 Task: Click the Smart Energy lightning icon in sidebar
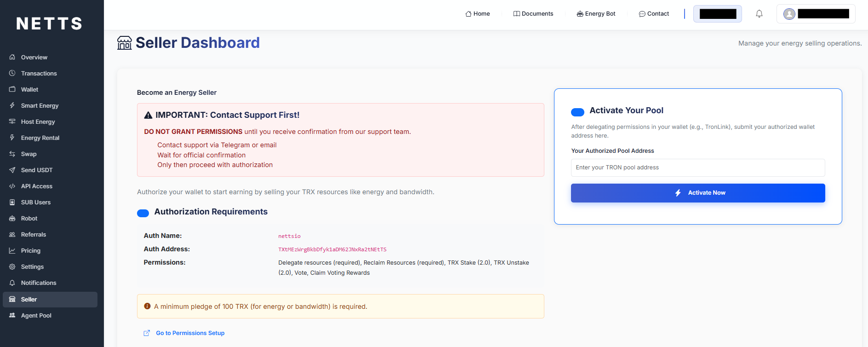click(12, 105)
